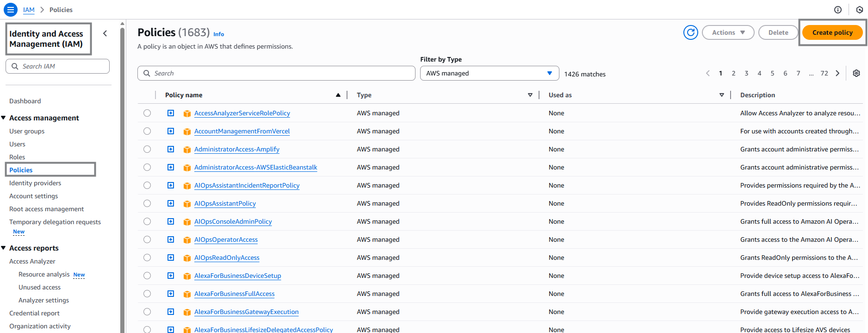Go to Roles in the sidebar

tap(17, 157)
